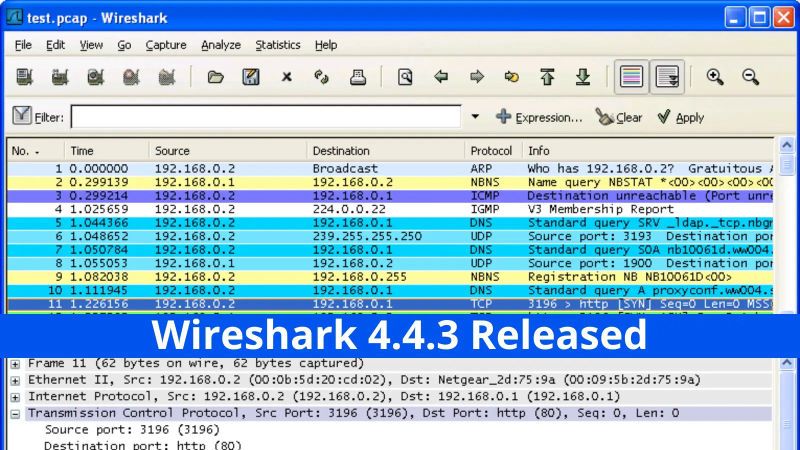Open the Go menu
The height and width of the screenshot is (450, 800).
click(x=124, y=45)
